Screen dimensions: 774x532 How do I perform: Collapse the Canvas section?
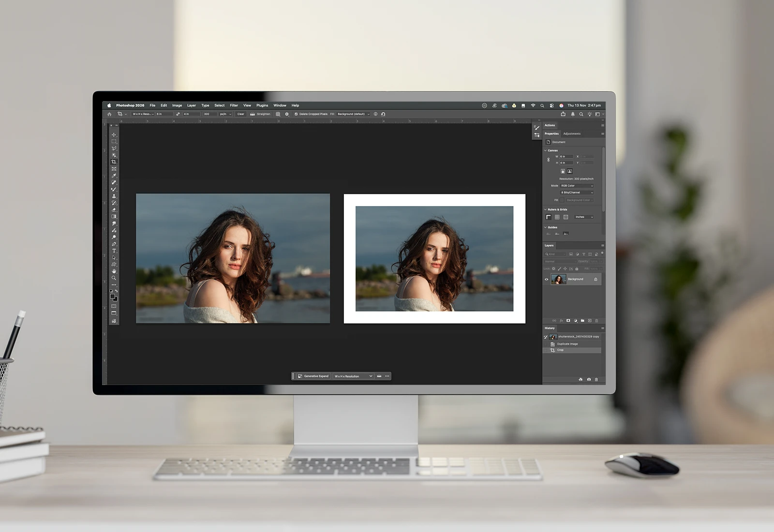click(546, 150)
